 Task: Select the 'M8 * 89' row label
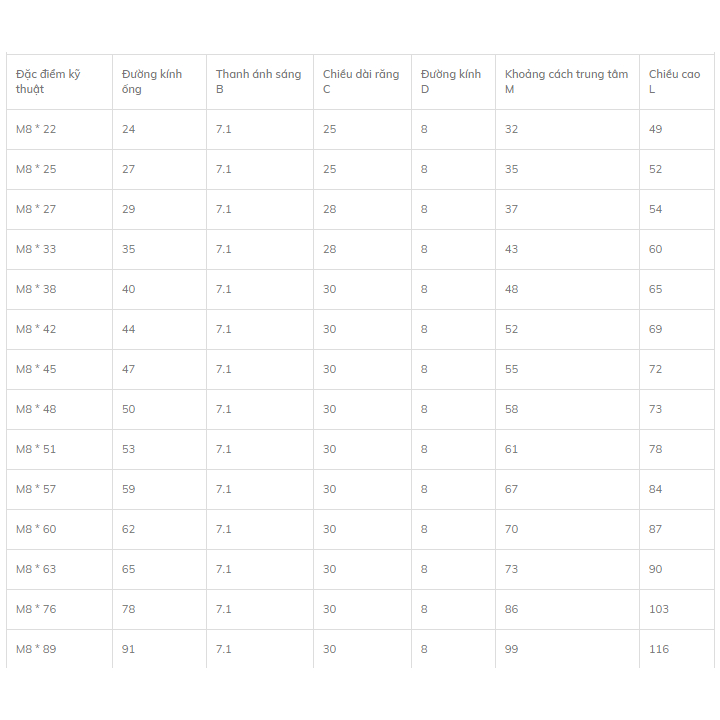[x=36, y=649]
